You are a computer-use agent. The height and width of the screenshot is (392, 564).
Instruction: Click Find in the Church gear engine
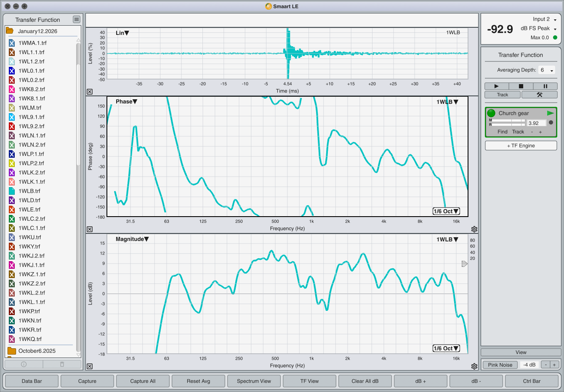[x=503, y=132]
